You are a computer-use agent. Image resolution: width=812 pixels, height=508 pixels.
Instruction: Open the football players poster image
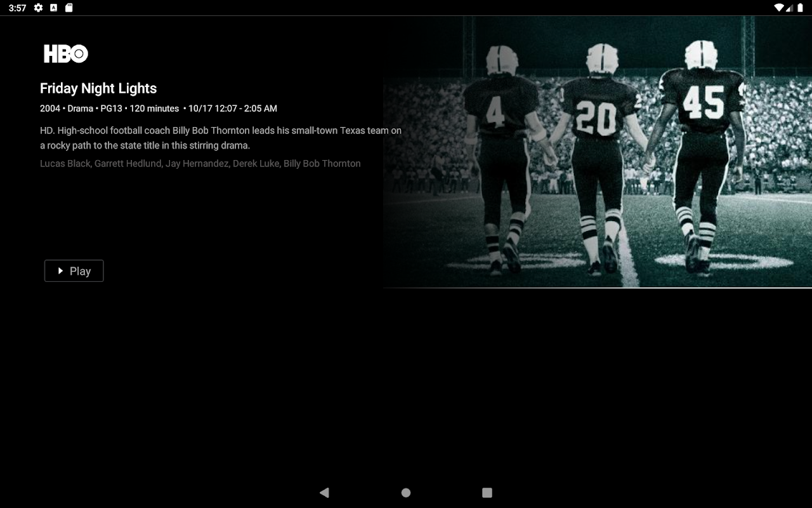click(x=598, y=152)
